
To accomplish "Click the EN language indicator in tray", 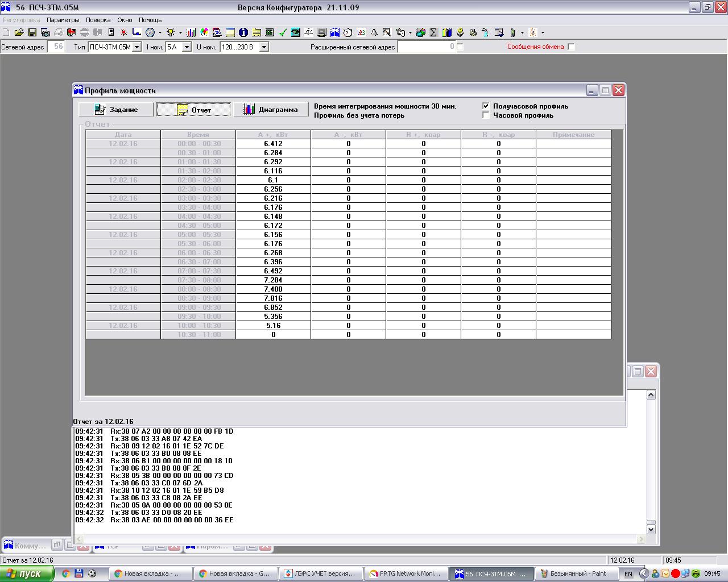I will (x=628, y=574).
